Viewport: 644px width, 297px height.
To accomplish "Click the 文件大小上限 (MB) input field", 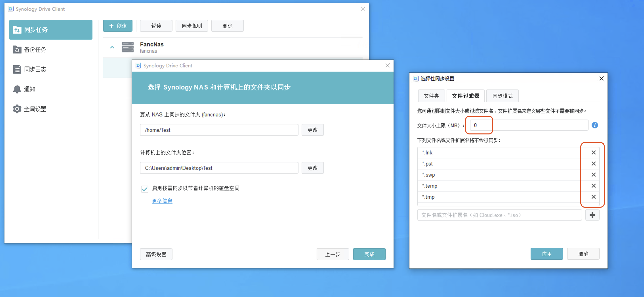I will click(x=529, y=125).
